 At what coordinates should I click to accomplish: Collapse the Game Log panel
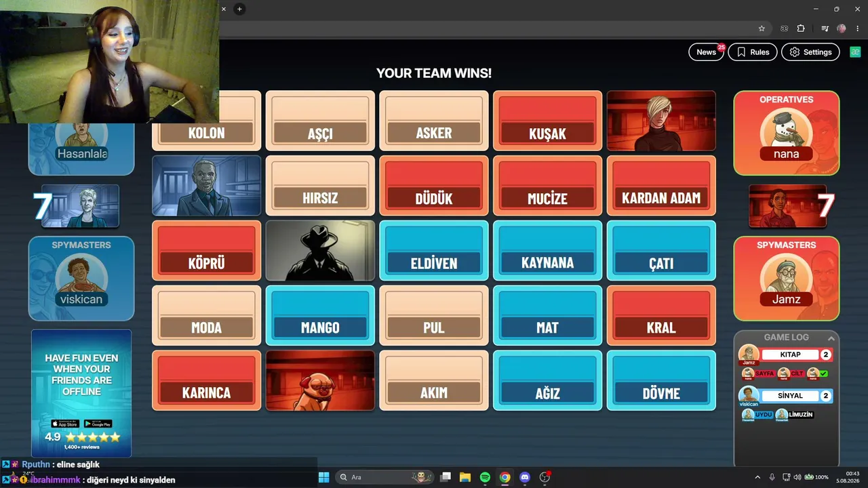[831, 338]
